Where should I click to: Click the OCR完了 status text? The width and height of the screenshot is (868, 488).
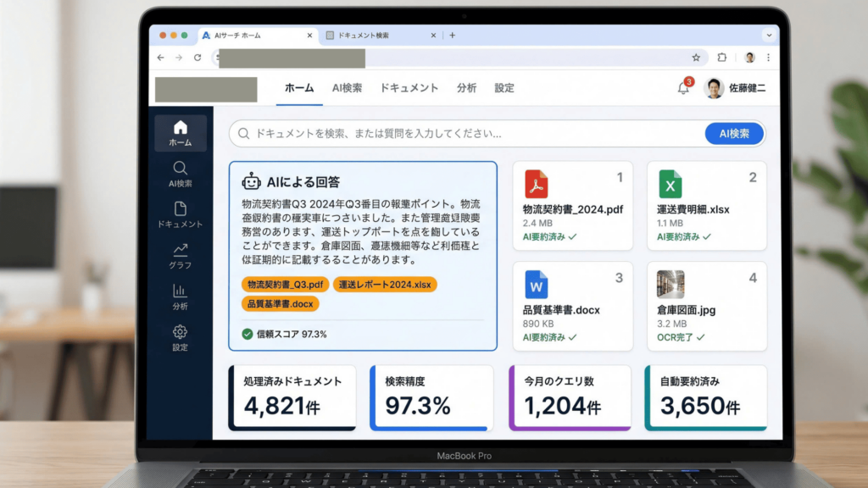(675, 337)
